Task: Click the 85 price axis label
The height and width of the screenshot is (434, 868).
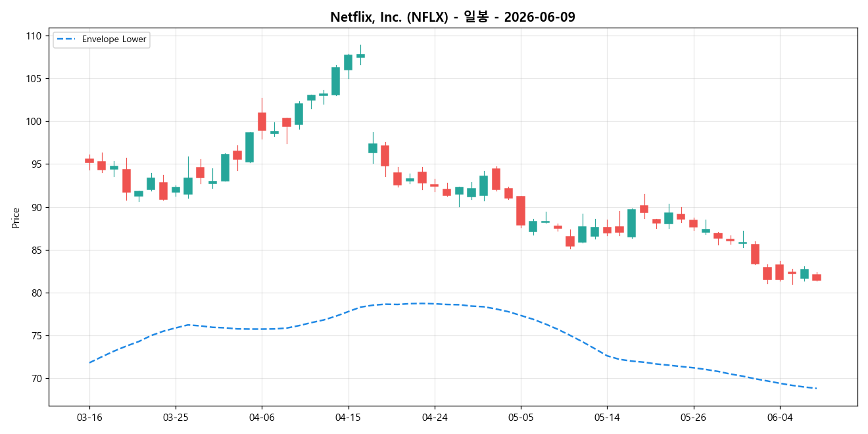Action: 37,250
